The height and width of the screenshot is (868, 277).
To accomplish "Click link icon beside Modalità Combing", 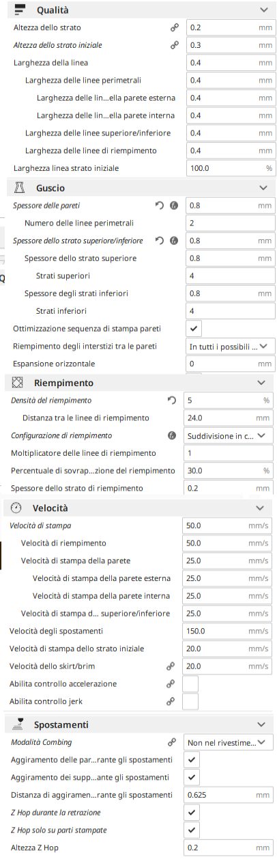I will [171, 742].
